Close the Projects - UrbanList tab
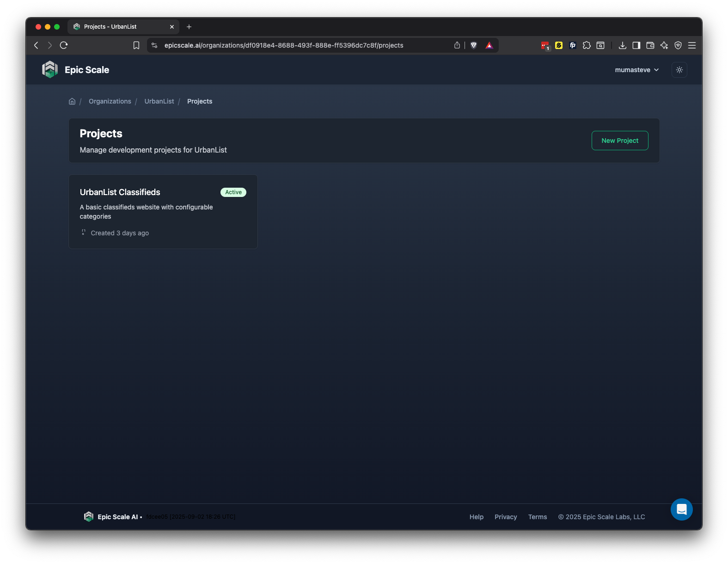Viewport: 728px width, 564px height. coord(172,27)
